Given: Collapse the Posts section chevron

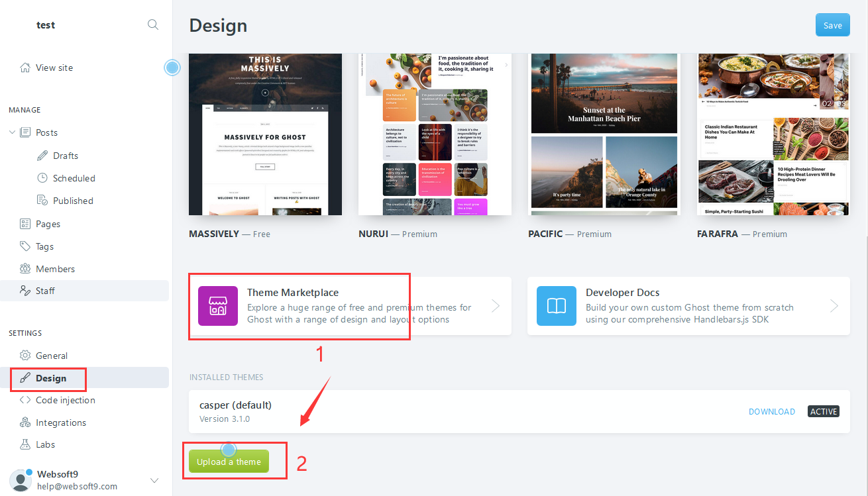Looking at the screenshot, I should 12,132.
